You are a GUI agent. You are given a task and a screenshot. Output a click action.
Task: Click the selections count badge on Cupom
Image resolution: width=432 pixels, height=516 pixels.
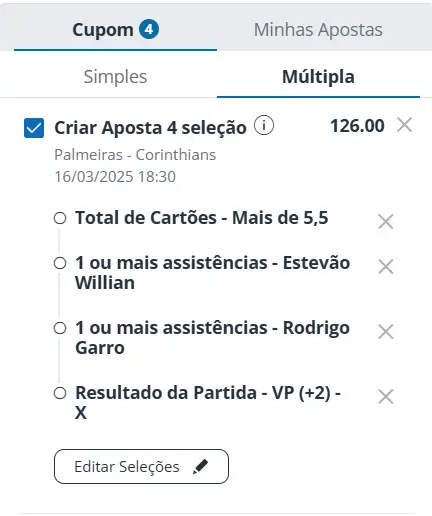[149, 29]
